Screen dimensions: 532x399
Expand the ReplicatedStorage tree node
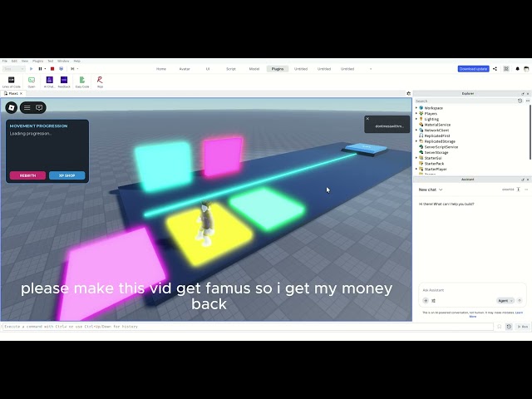tap(416, 141)
